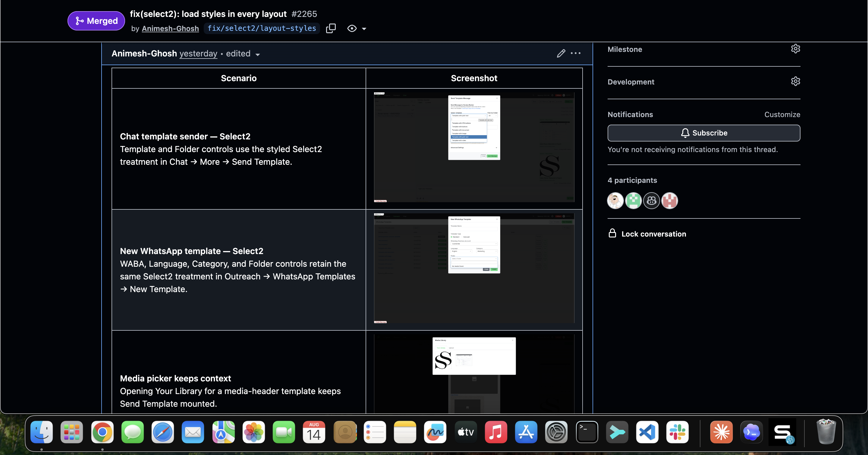
Task: Open Visual Studio Code from the dock
Action: click(647, 432)
